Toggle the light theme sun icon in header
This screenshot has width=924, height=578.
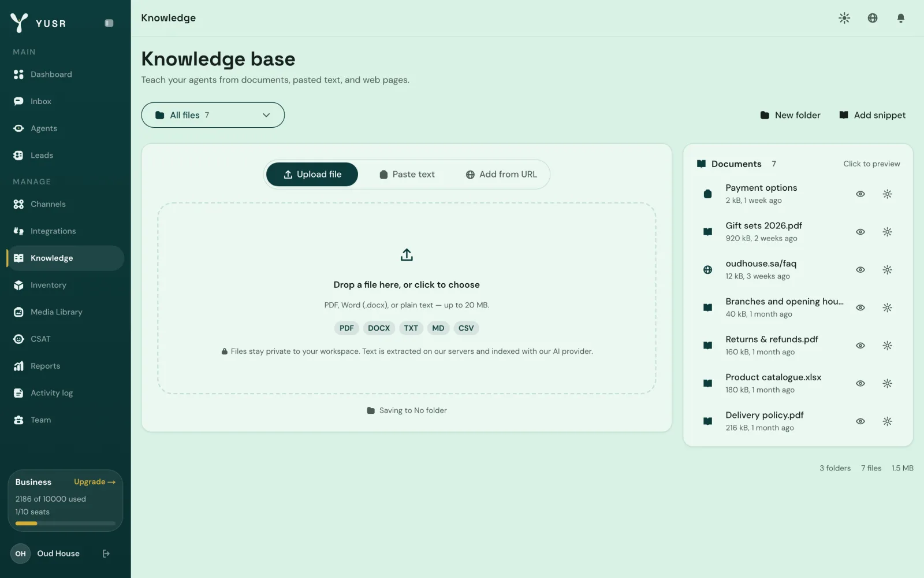pos(844,18)
